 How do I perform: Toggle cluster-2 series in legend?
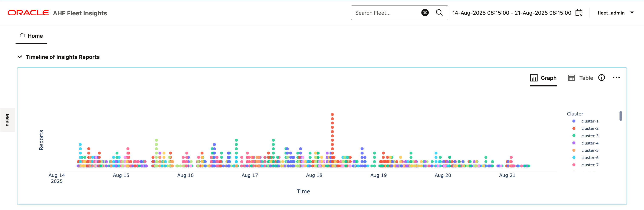click(x=589, y=128)
